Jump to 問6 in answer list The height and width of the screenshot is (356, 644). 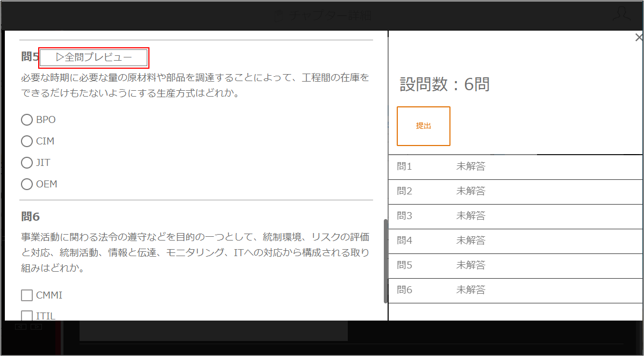tap(516, 290)
